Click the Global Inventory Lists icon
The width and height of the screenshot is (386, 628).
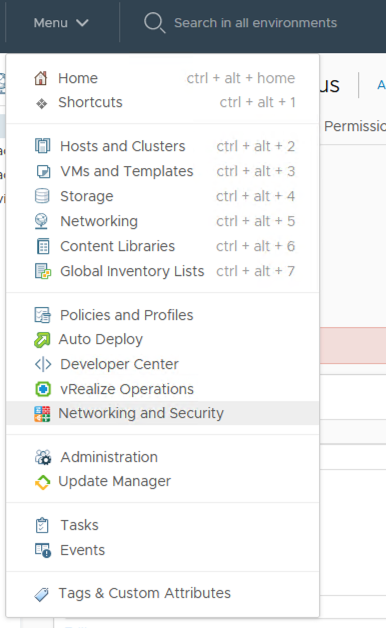click(x=43, y=271)
